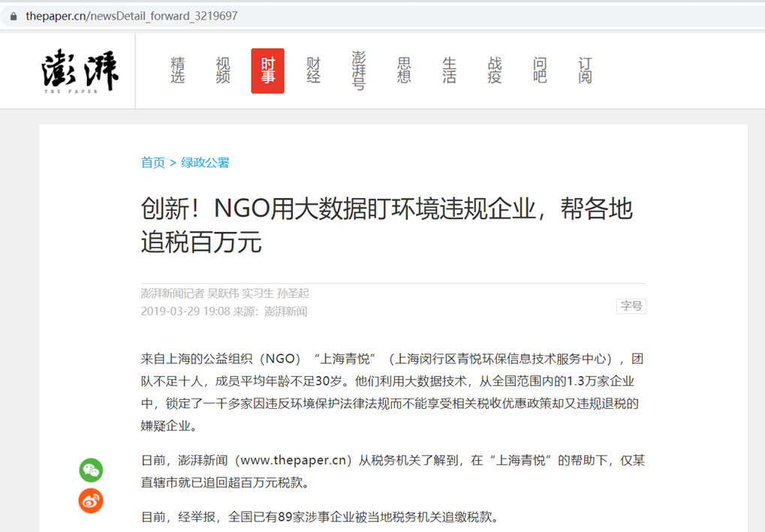The width and height of the screenshot is (765, 532).
Task: Click the byline 澎湃新闻记者 吴跃伟
Action: point(190,293)
